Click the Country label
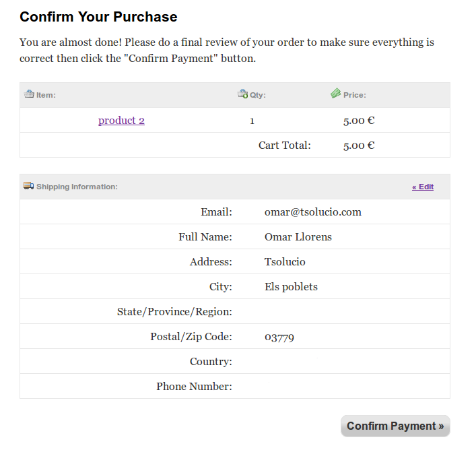This screenshot has height=452, width=476. (211, 362)
